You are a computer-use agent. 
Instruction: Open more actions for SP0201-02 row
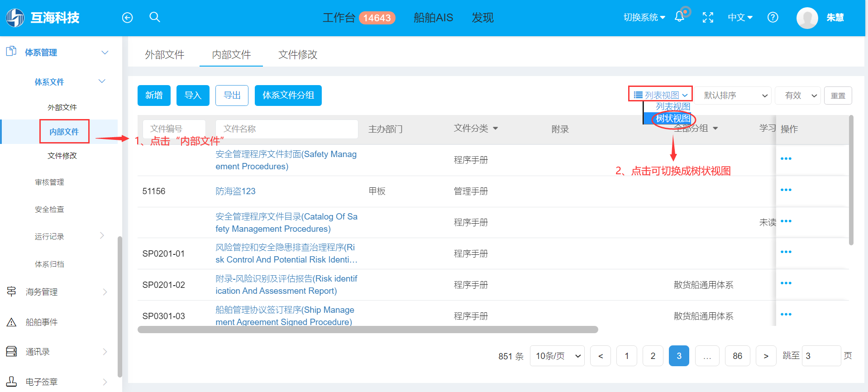pos(786,283)
